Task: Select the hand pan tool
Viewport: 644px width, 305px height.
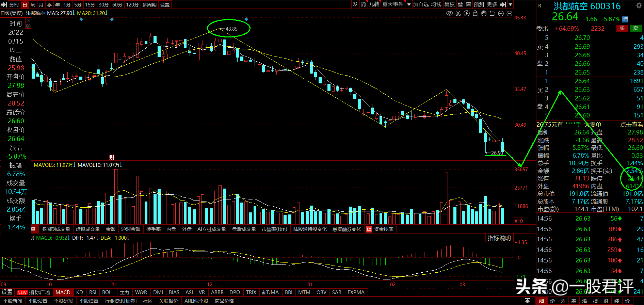Action: click(484, 13)
